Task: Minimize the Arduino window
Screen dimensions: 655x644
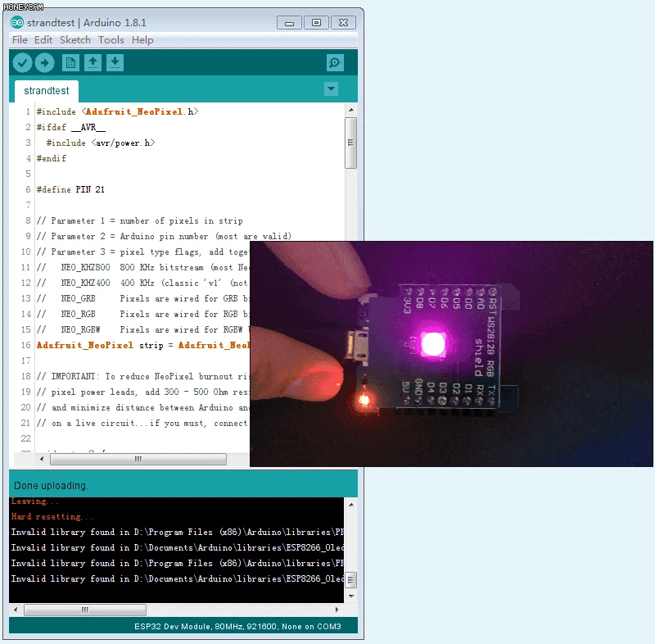Action: pos(289,23)
